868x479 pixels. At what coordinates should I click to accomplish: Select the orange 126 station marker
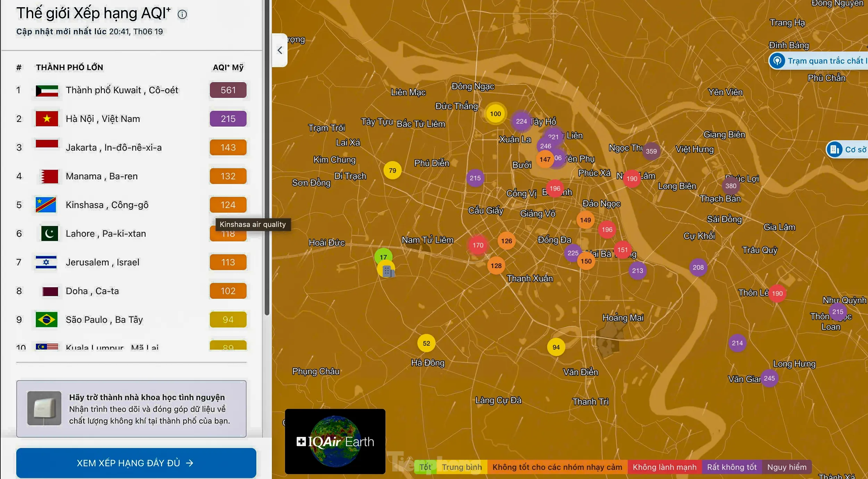(507, 241)
